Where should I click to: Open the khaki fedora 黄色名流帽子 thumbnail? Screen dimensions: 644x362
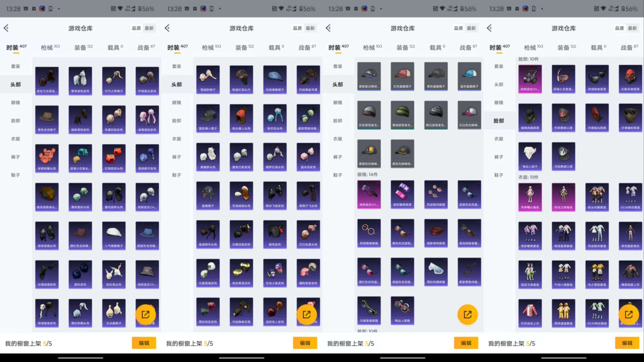47,119
